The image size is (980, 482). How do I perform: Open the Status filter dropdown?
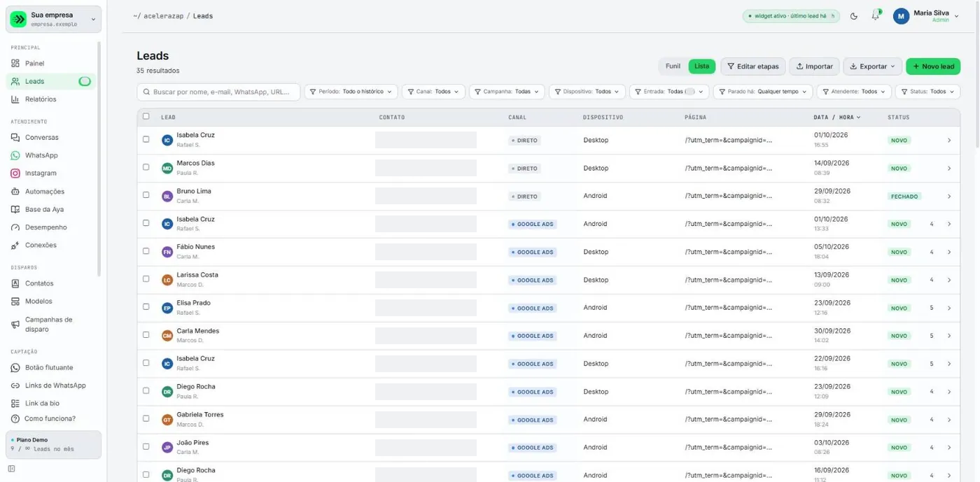point(927,92)
